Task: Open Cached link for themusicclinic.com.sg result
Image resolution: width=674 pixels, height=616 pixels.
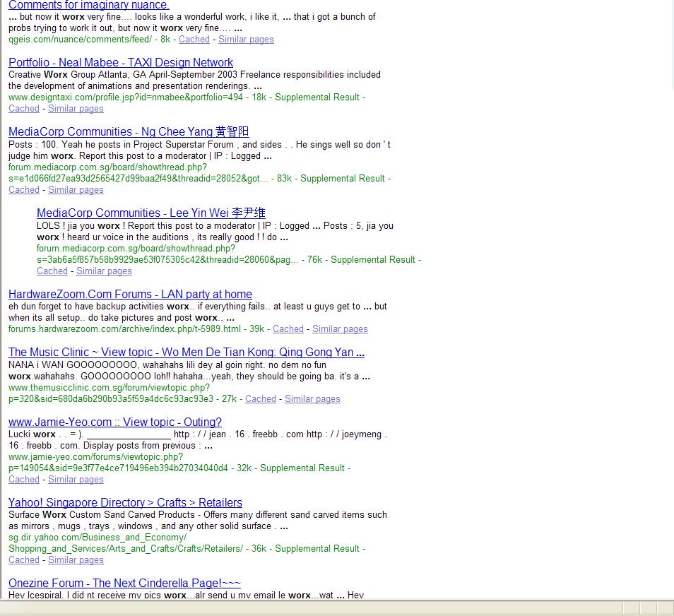Action: coord(261,398)
